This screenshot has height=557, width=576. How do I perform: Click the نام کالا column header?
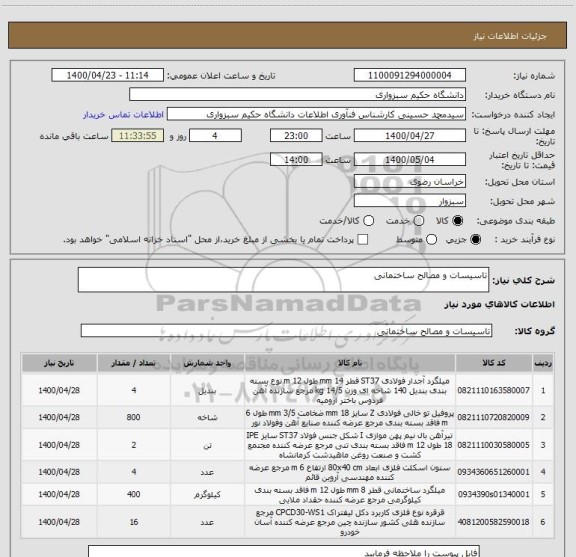[350, 363]
